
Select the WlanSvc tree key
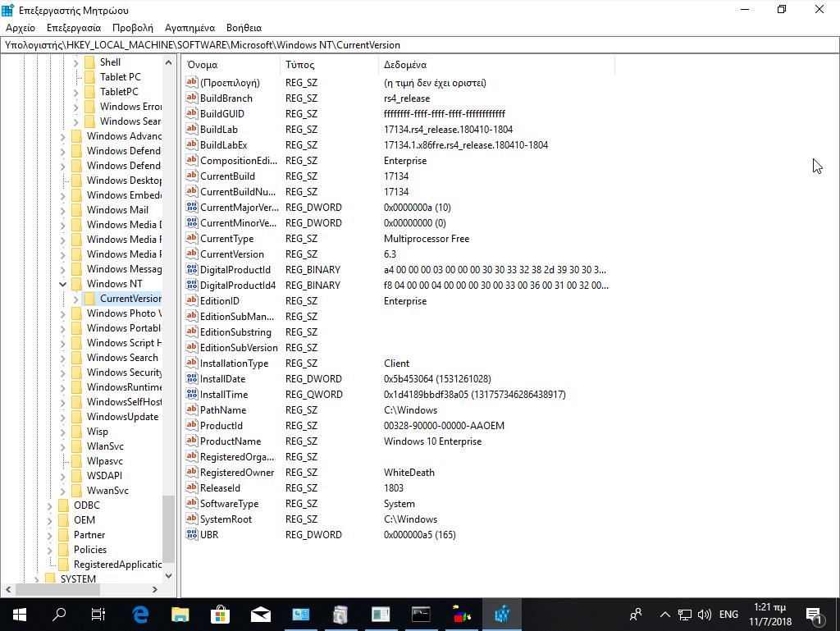coord(105,446)
